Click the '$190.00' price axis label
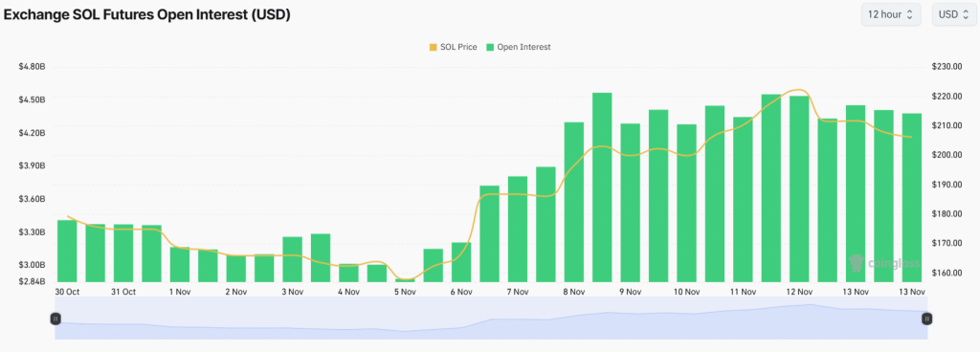This screenshot has width=980, height=352. (947, 185)
